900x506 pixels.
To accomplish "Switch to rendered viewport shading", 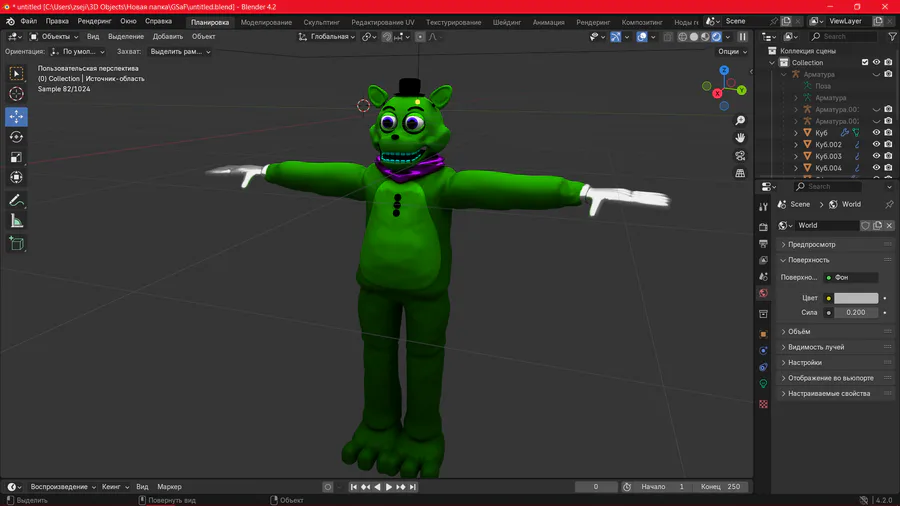I will 717,37.
